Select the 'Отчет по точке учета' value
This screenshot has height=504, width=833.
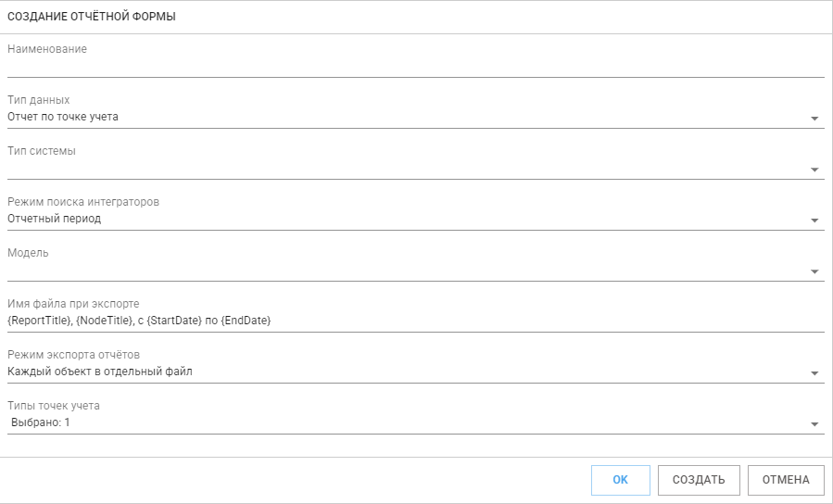(x=63, y=117)
